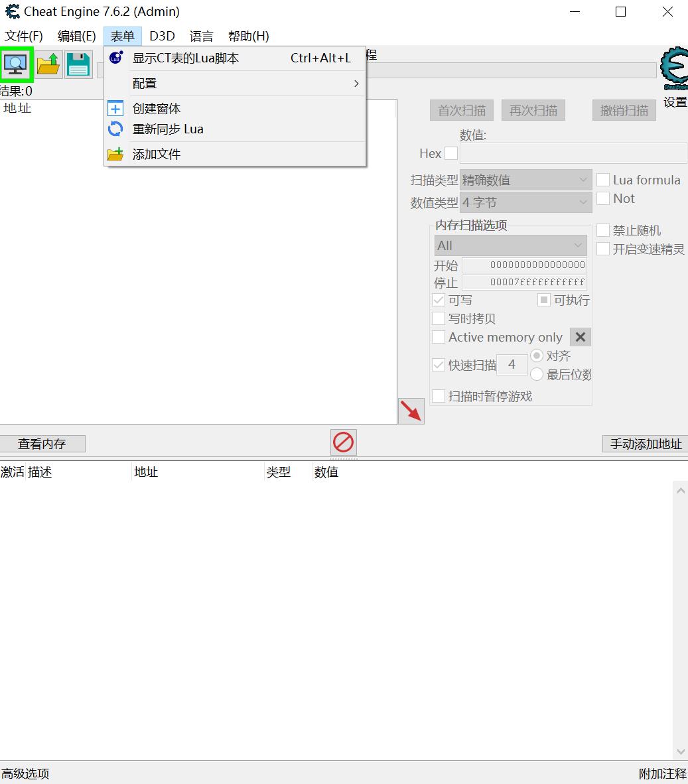This screenshot has width=688, height=784.
Task: Toggle the 可写 checkbox
Action: click(x=439, y=300)
